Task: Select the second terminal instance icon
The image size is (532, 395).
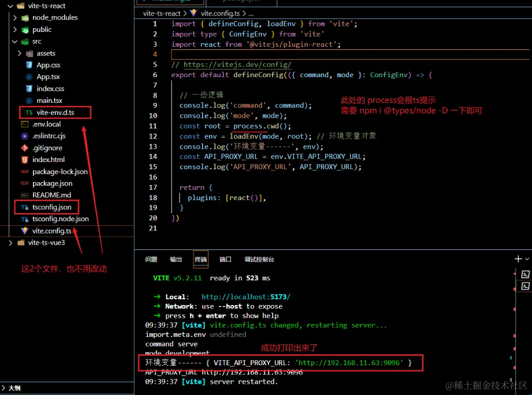Action: 525,286
